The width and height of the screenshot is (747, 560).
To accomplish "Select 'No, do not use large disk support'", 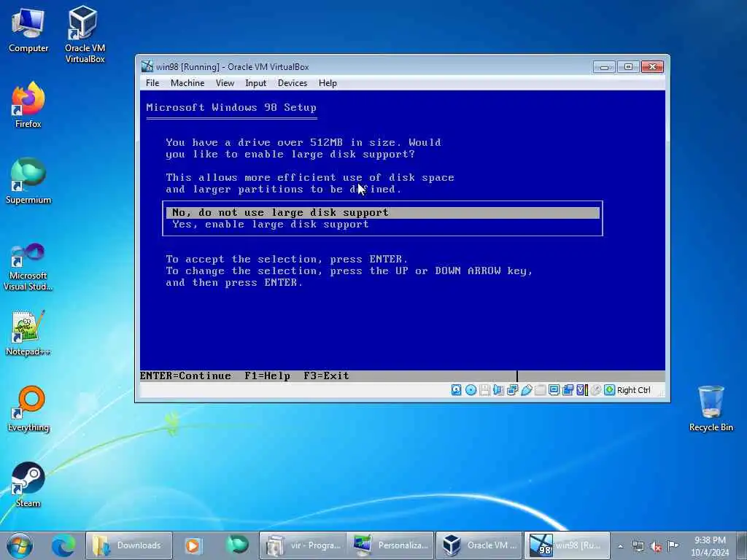I will click(x=382, y=212).
